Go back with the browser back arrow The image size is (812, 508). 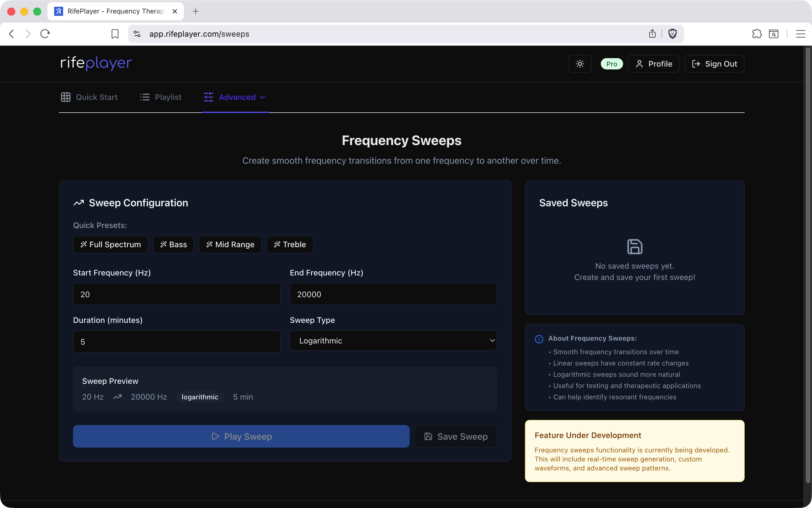11,34
